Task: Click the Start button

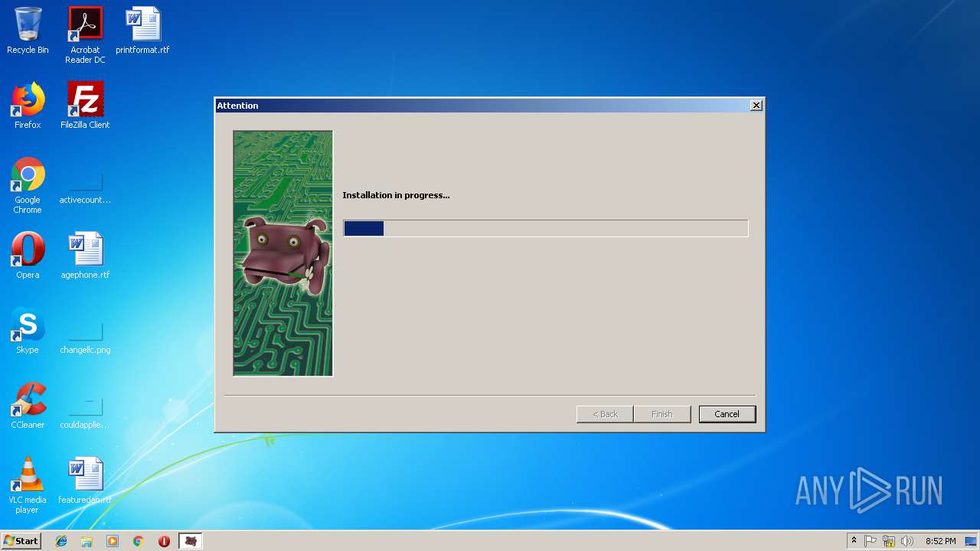Action: (x=21, y=541)
